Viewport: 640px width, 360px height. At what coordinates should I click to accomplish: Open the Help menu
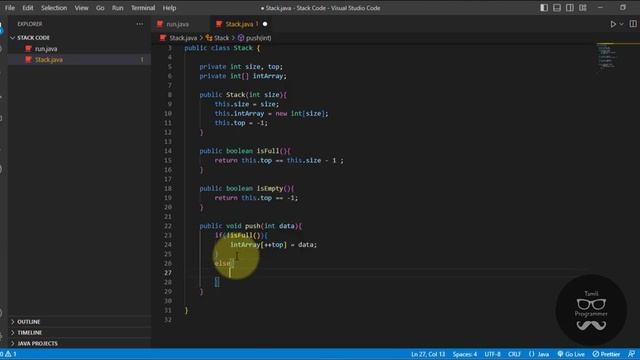(169, 8)
